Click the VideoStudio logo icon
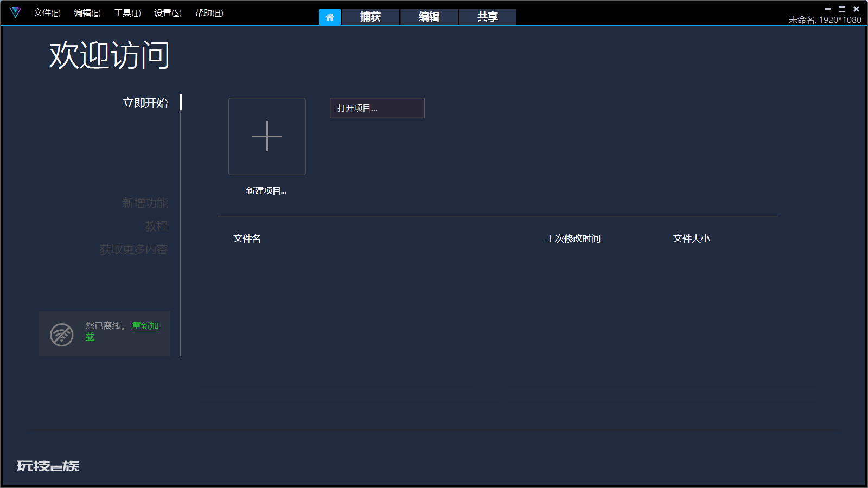 click(x=15, y=12)
